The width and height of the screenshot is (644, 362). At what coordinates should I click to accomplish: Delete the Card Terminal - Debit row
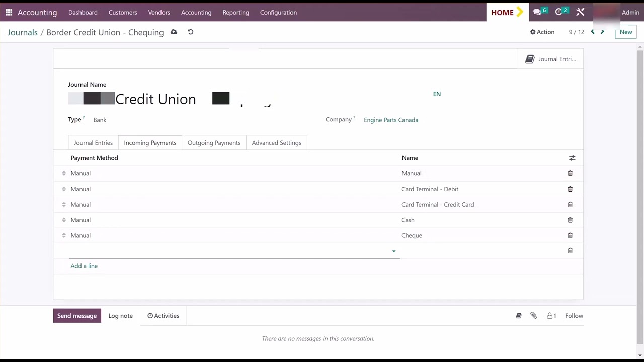[570, 189]
